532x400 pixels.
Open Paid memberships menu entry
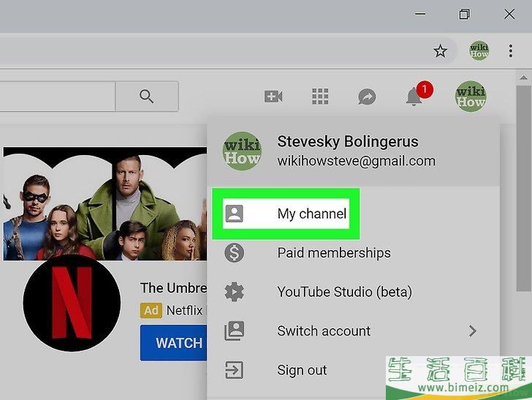click(334, 253)
